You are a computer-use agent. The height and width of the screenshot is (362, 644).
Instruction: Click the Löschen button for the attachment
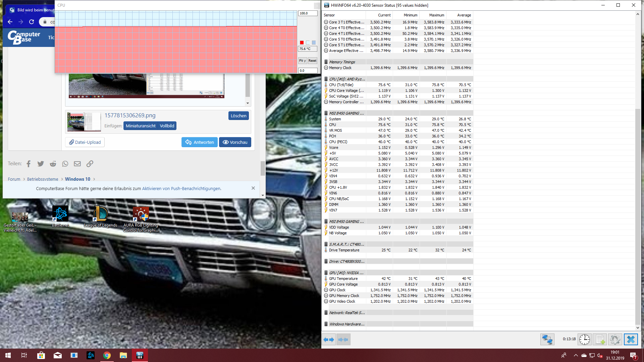pyautogui.click(x=238, y=116)
